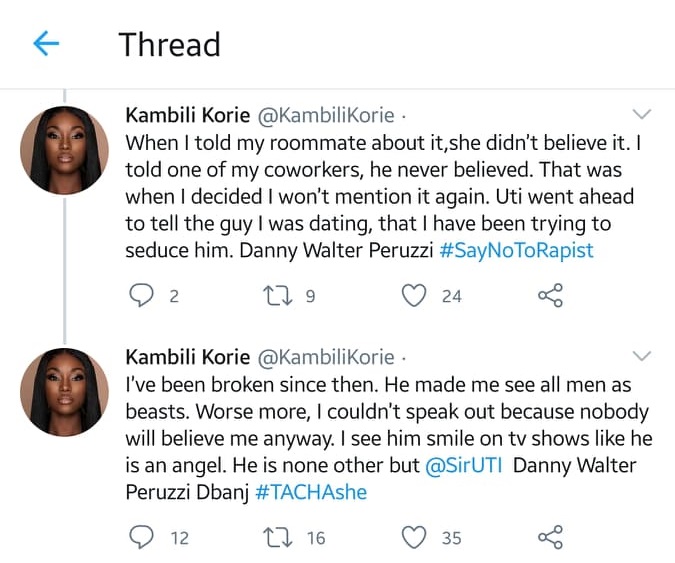Reply to the second tweet with 12 replies
The width and height of the screenshot is (675, 563).
pos(144,537)
